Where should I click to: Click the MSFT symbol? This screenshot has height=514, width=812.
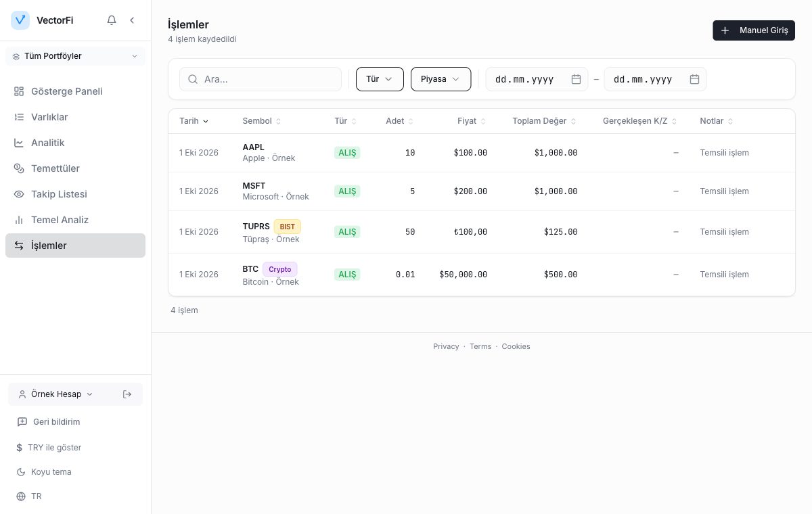254,185
